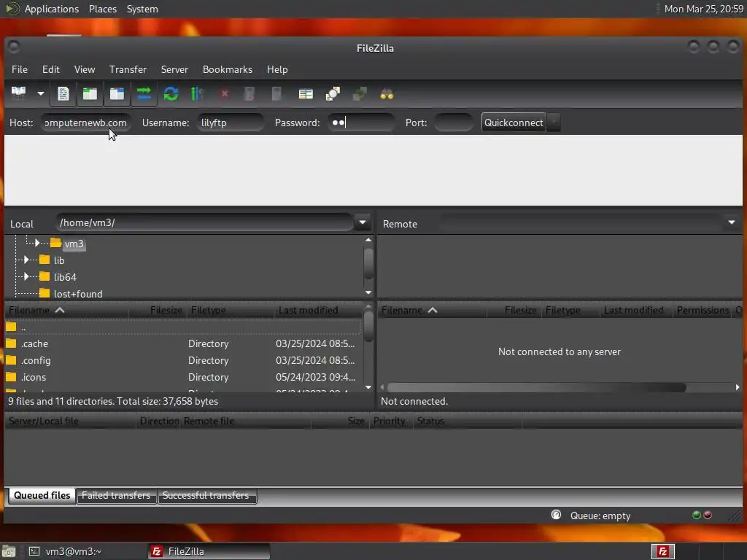The width and height of the screenshot is (747, 560).
Task: Toggle message log display icon
Action: [63, 93]
